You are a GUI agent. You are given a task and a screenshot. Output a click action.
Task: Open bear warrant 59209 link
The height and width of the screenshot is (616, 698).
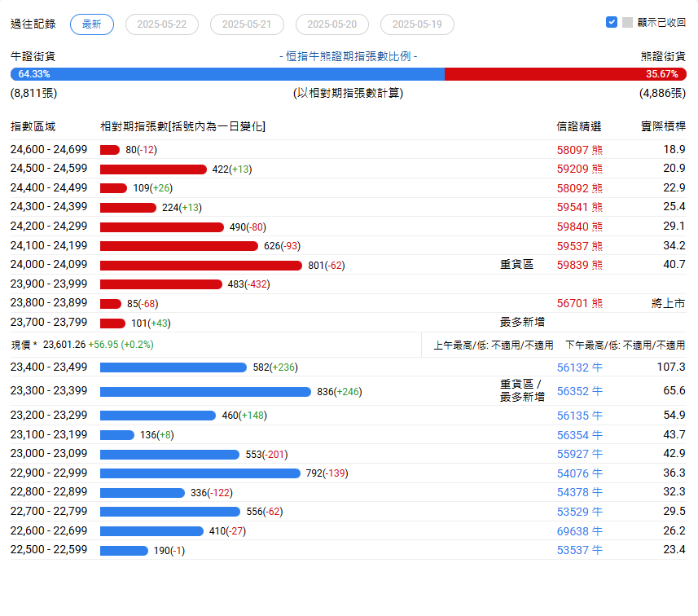(580, 169)
